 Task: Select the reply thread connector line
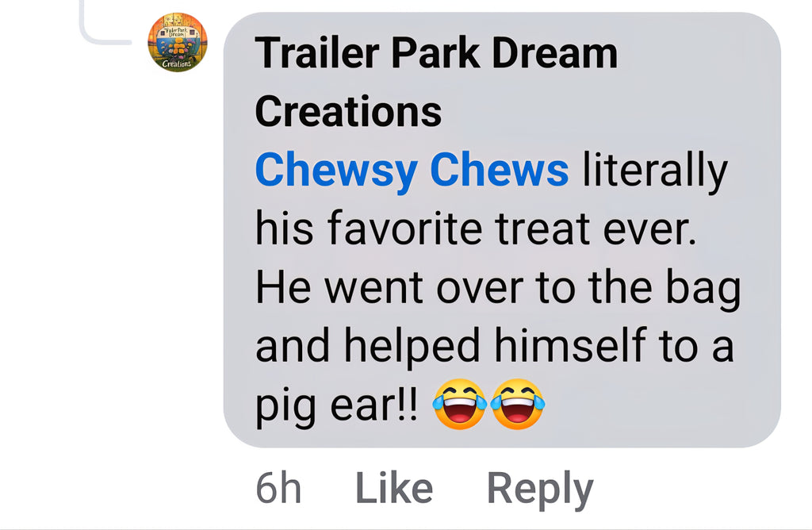(105, 23)
